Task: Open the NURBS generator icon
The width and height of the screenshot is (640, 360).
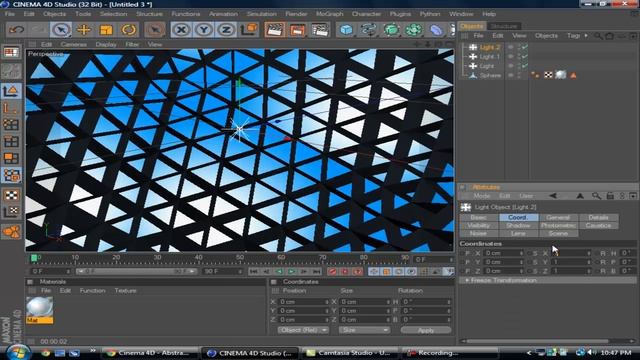Action: tap(391, 30)
